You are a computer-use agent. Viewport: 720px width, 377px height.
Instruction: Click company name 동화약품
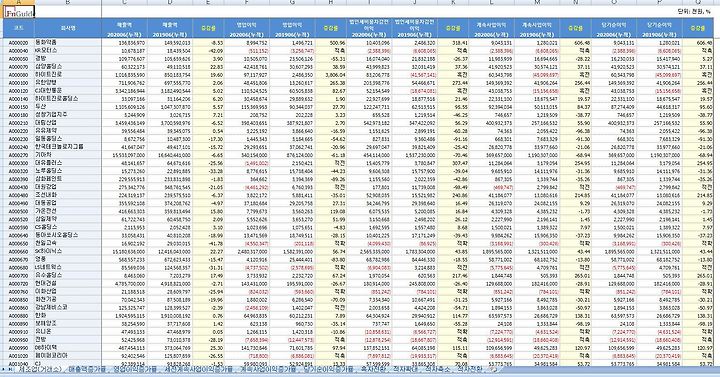coord(45,42)
